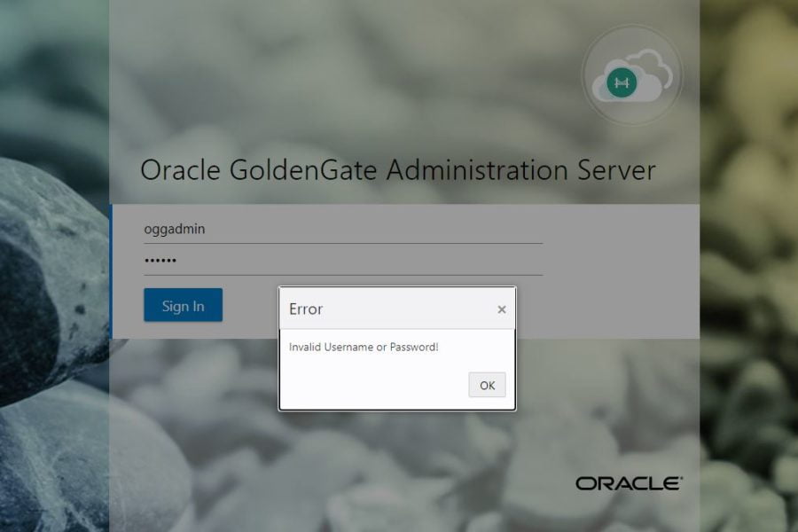The image size is (798, 532).
Task: Click the masked password field
Action: (343, 261)
